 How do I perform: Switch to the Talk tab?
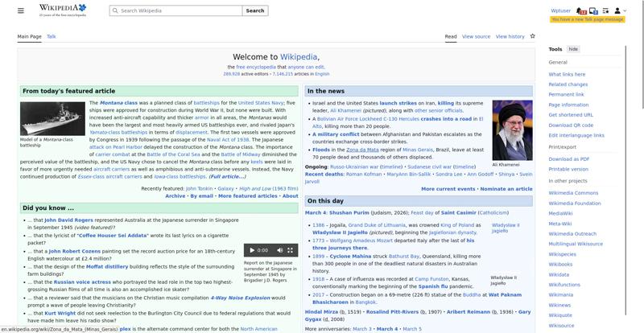[52, 36]
